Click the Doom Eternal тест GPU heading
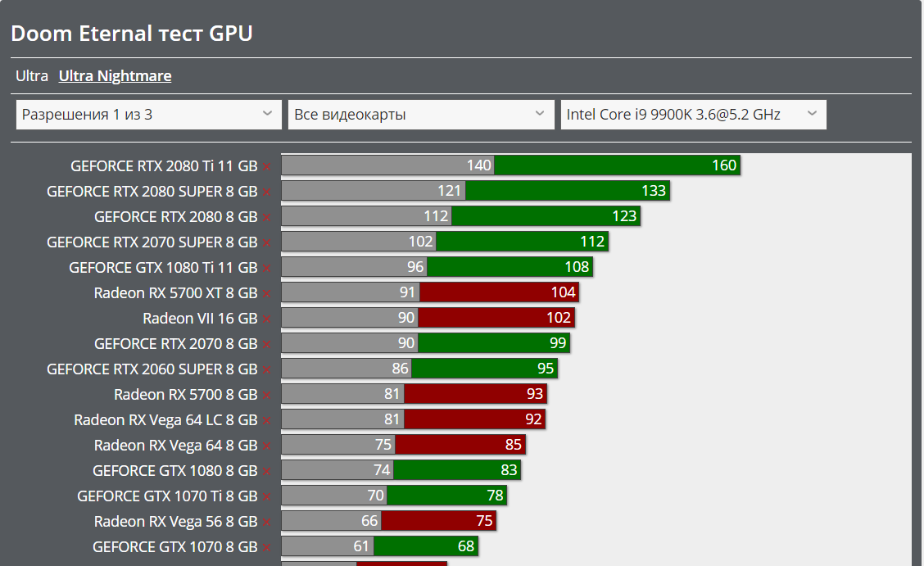Viewport: 924px width, 566px height. pos(132,34)
